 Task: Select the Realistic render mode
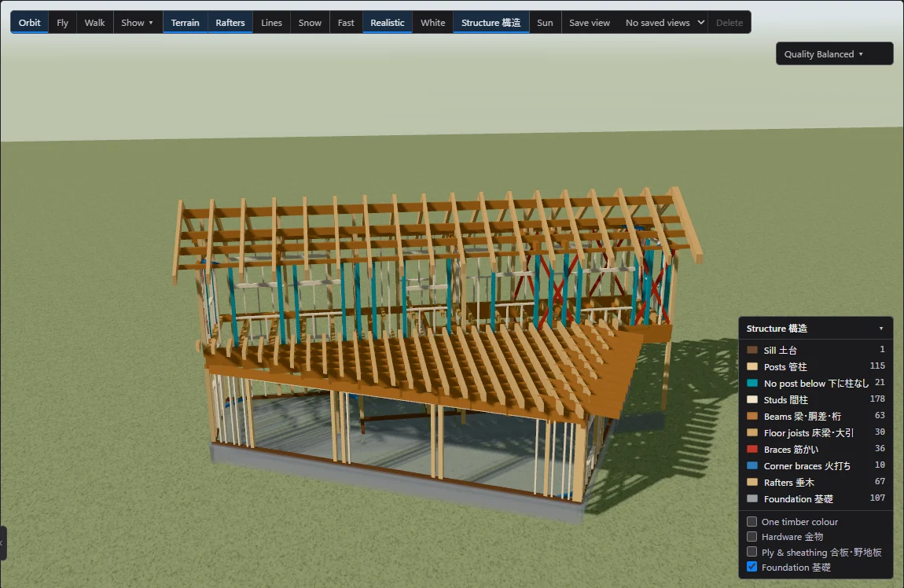[x=388, y=23]
